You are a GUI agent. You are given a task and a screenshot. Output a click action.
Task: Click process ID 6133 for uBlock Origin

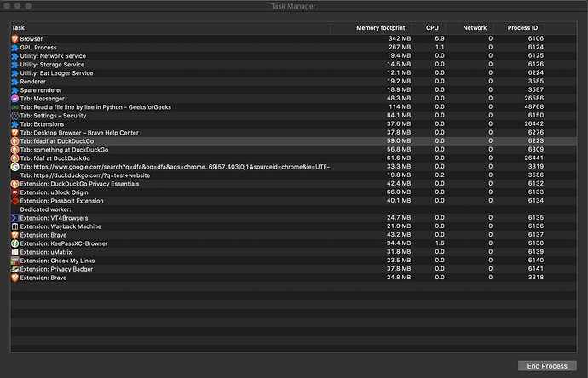click(535, 192)
